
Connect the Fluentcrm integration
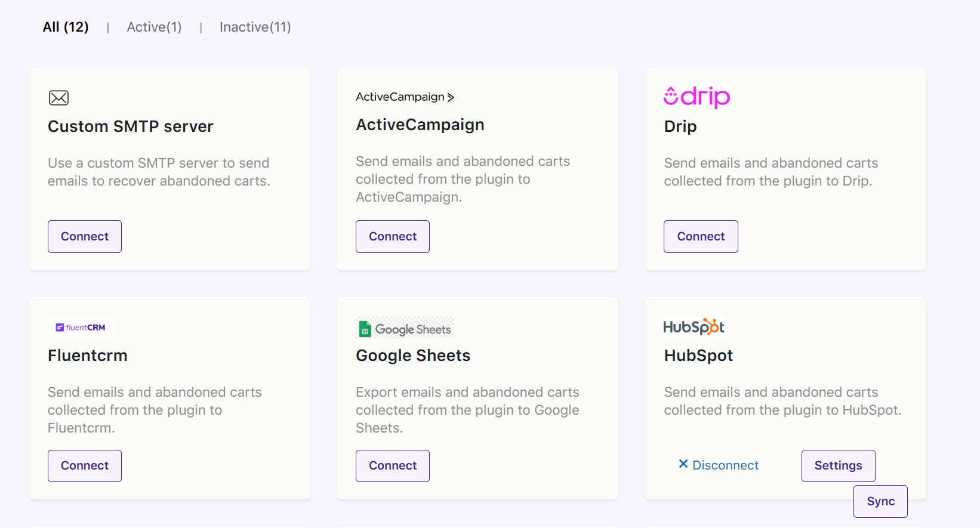point(85,465)
